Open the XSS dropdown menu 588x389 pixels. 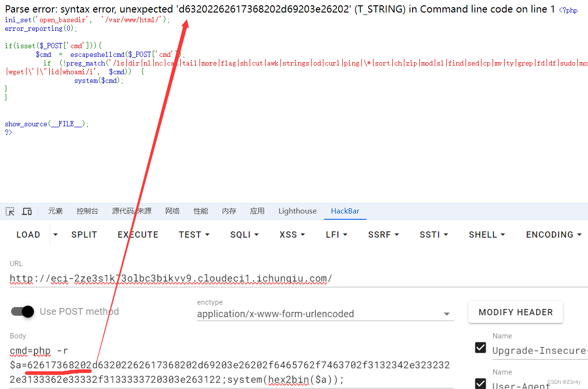coord(292,235)
